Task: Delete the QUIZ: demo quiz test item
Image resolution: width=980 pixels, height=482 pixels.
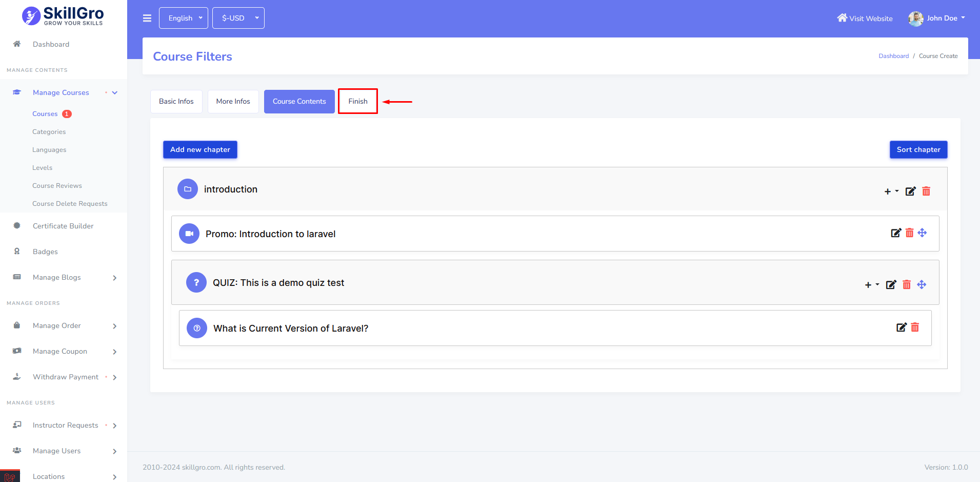Action: coord(907,284)
